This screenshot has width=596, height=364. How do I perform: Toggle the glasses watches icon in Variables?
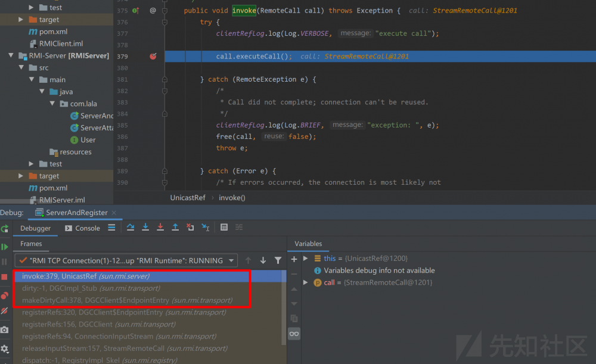[294, 334]
